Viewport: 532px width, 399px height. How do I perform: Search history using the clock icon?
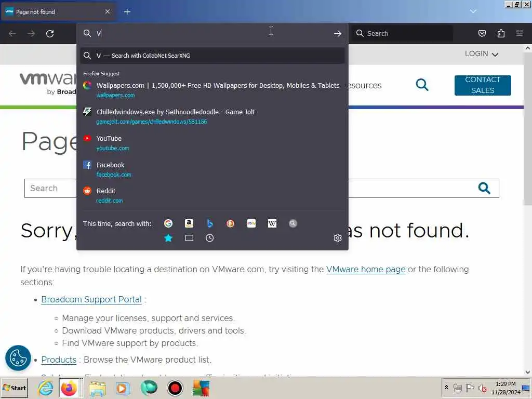pyautogui.click(x=210, y=238)
